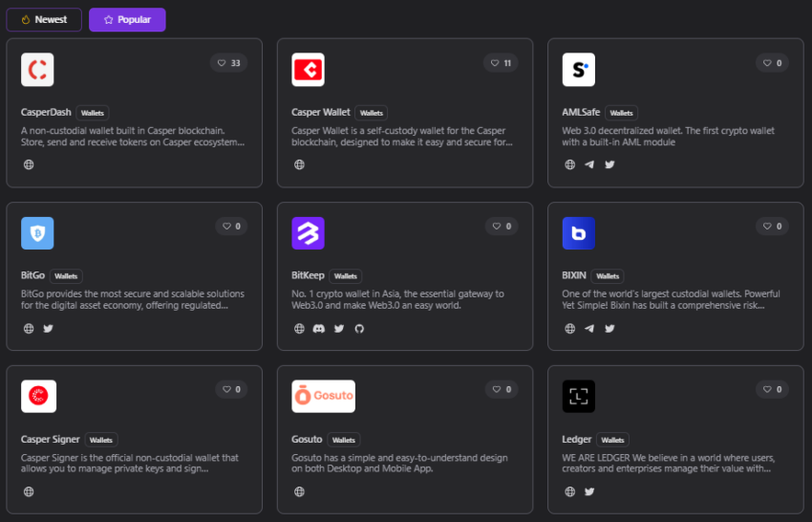Open the BitKeep title link

tap(308, 275)
